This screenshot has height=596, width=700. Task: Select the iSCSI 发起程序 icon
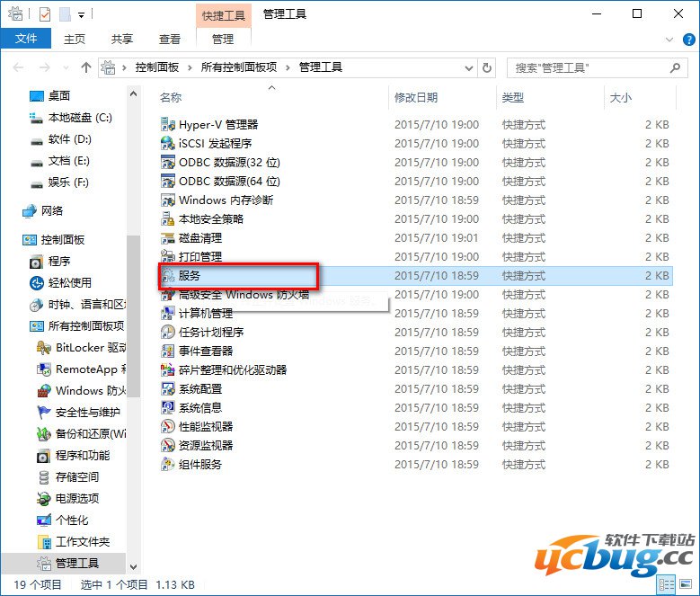pyautogui.click(x=167, y=144)
